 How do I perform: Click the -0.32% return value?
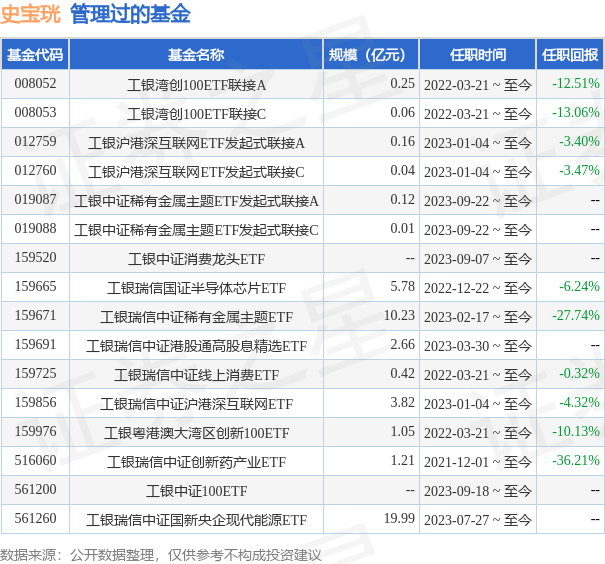pyautogui.click(x=579, y=373)
